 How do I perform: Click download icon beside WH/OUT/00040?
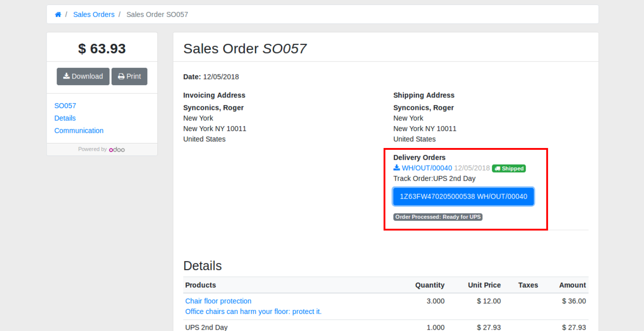396,168
